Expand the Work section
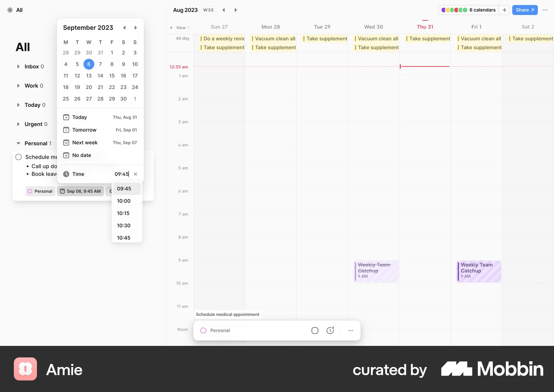Image resolution: width=554 pixels, height=392 pixels. pos(18,86)
